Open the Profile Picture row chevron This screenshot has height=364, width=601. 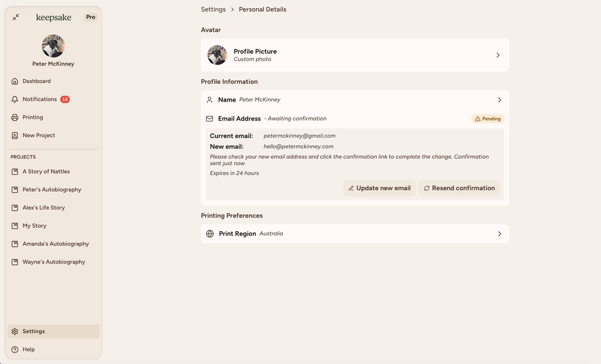(x=498, y=55)
